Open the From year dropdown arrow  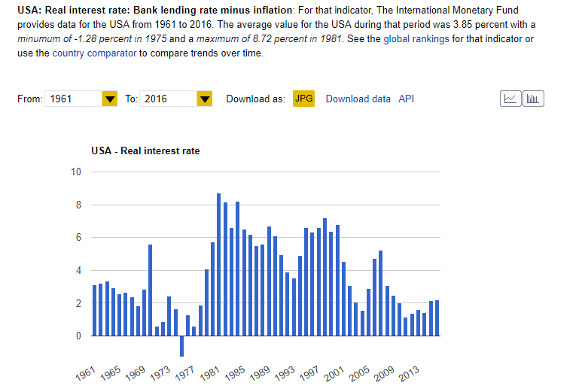click(109, 99)
